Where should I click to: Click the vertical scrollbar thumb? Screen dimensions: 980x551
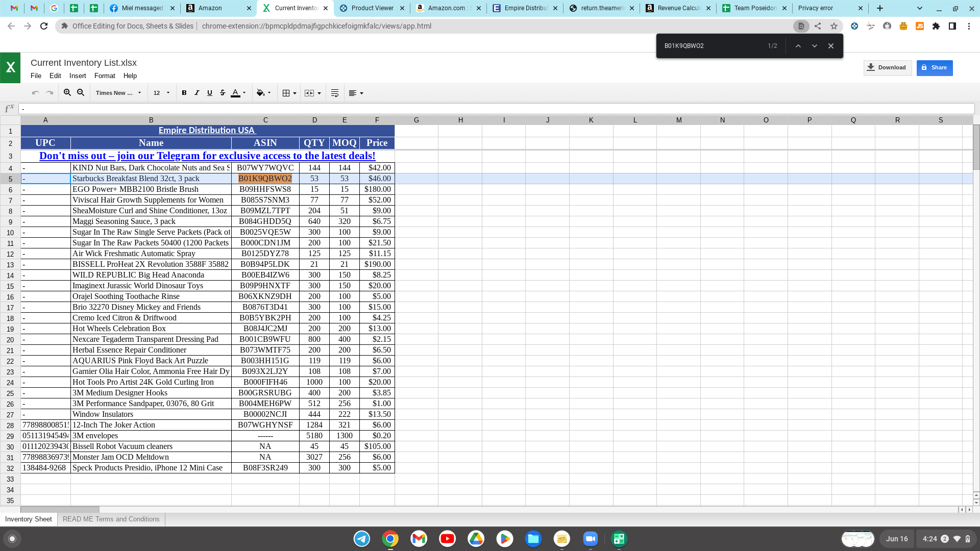coord(976,147)
